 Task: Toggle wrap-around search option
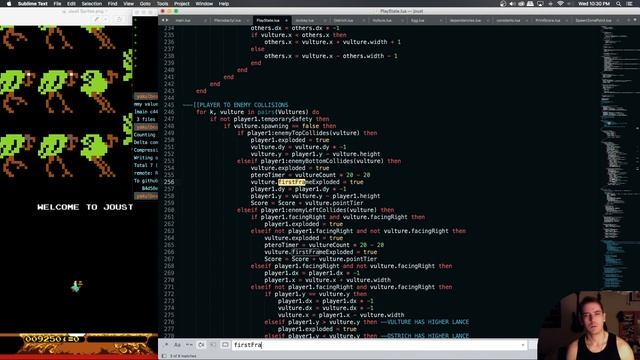tap(201, 345)
